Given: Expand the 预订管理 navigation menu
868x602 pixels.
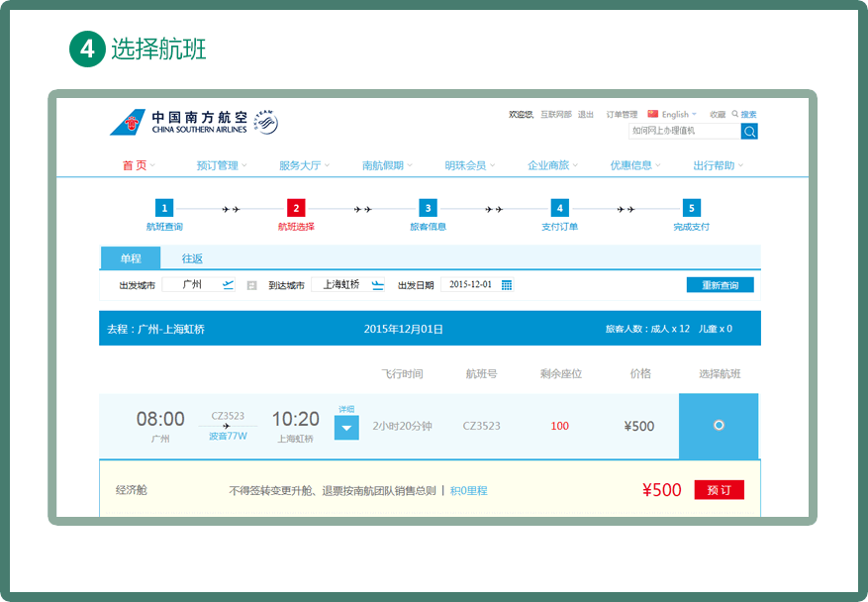Looking at the screenshot, I should pyautogui.click(x=221, y=165).
